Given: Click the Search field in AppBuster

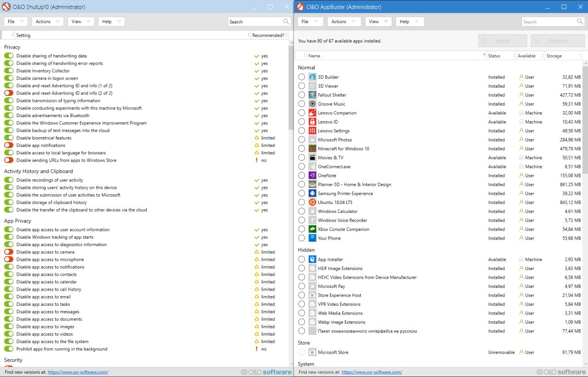Looking at the screenshot, I should pyautogui.click(x=553, y=22).
